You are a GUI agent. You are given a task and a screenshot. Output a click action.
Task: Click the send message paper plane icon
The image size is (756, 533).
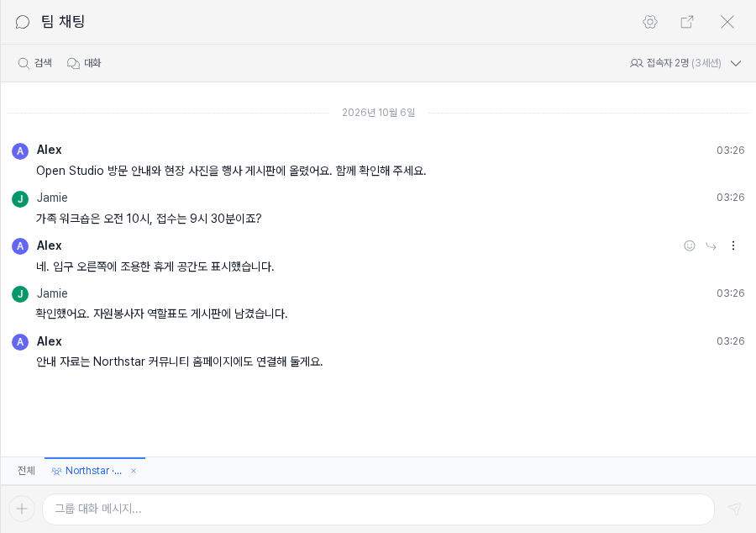pyautogui.click(x=734, y=509)
